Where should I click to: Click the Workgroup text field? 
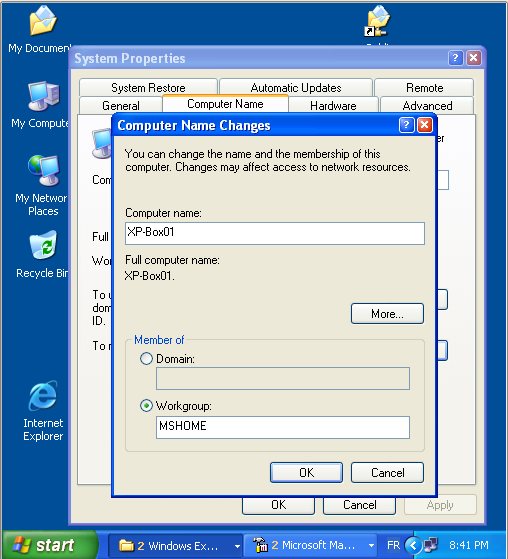[283, 427]
